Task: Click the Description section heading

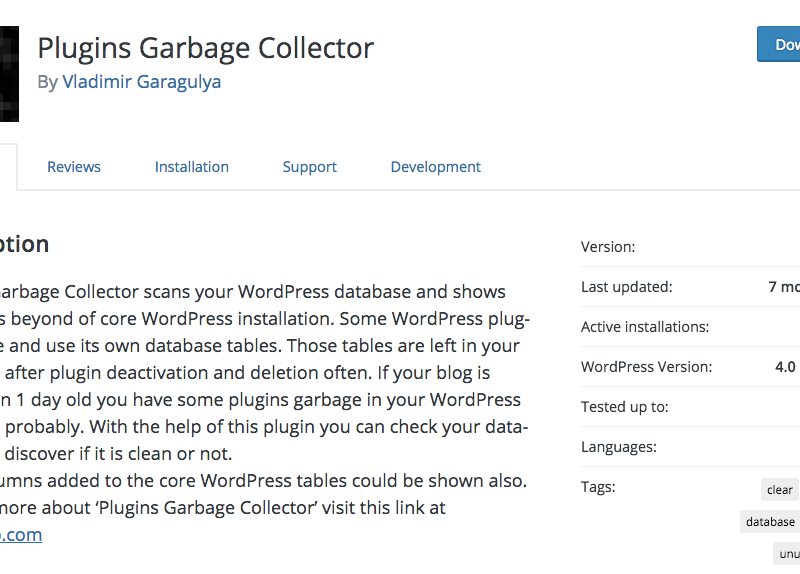Action: tap(24, 244)
